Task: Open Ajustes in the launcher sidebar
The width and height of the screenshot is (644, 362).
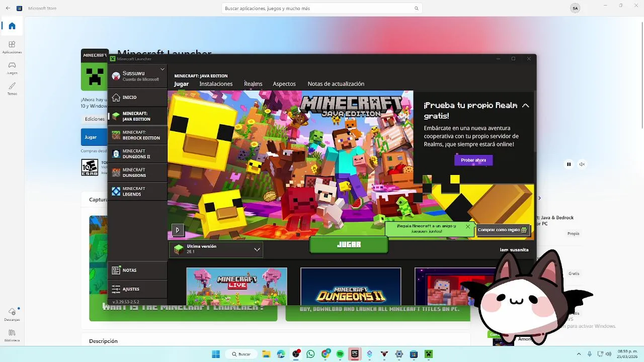Action: click(x=137, y=289)
